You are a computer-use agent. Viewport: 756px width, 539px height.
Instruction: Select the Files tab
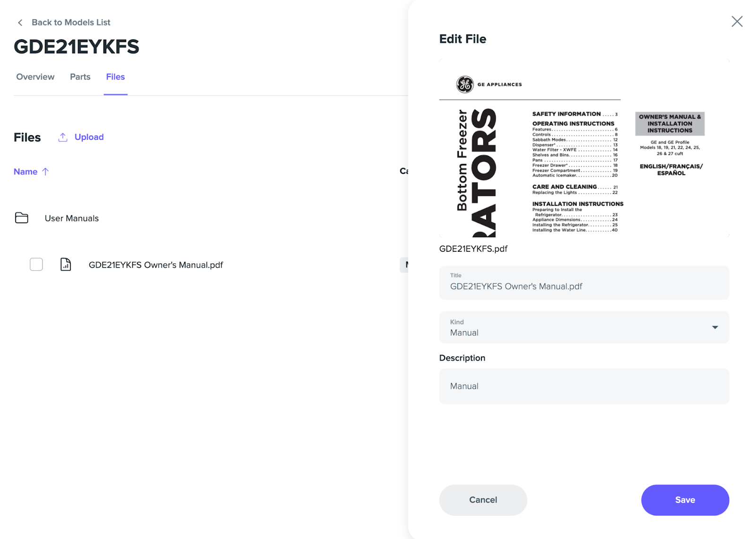click(x=115, y=77)
